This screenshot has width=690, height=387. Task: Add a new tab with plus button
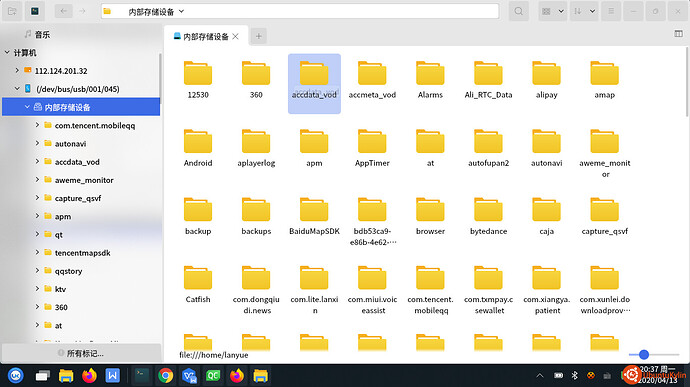point(259,37)
